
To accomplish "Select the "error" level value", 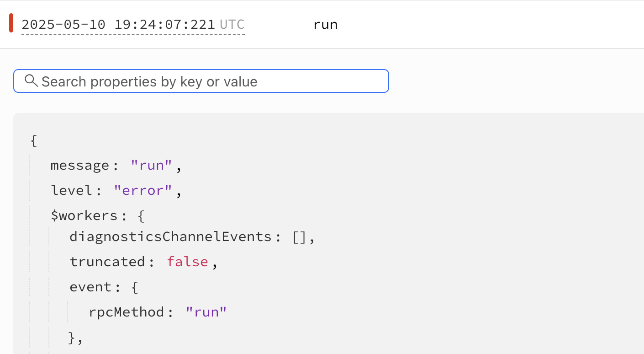I will (x=143, y=190).
